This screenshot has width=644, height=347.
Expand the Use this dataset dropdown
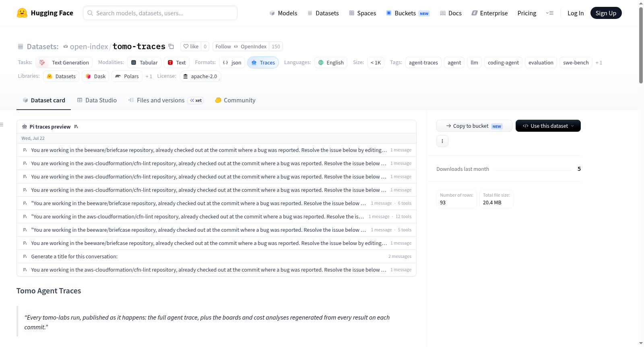coord(548,126)
